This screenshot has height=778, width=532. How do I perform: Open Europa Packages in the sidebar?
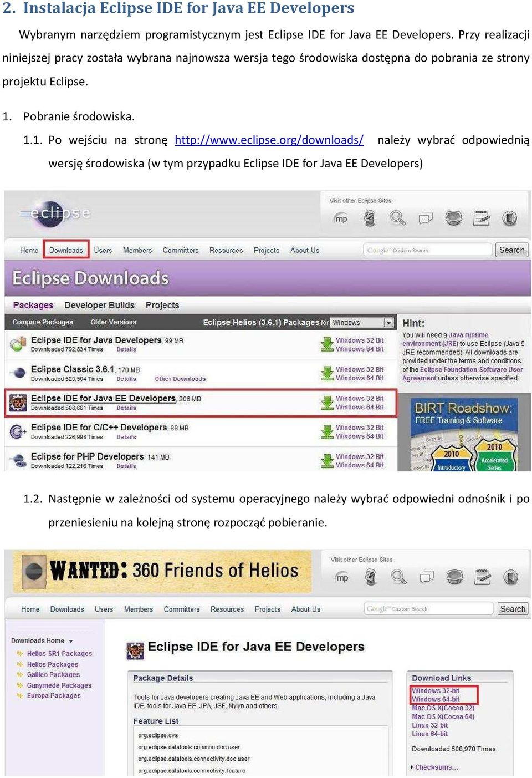[54, 695]
